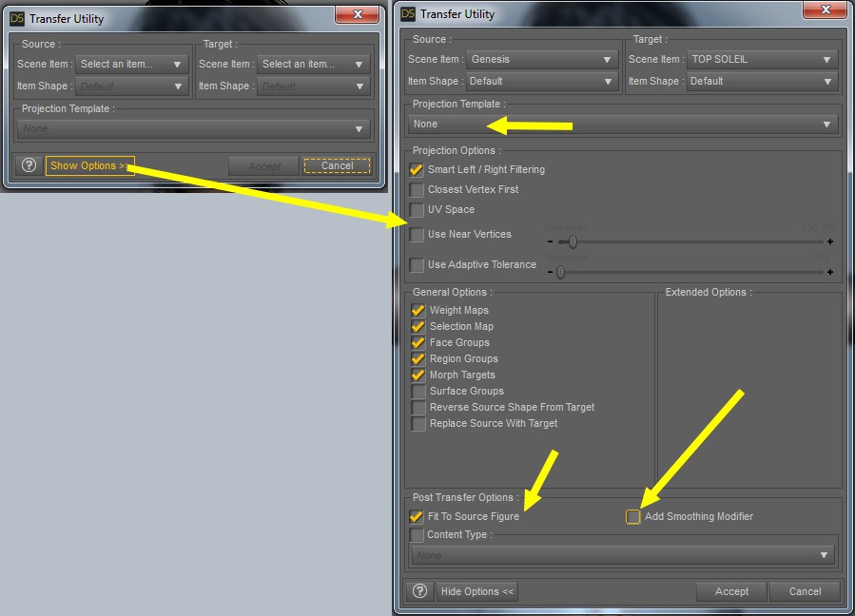Toggle Fit To Source Figure checkbox
Viewport: 855px width, 616px height.
(x=417, y=516)
